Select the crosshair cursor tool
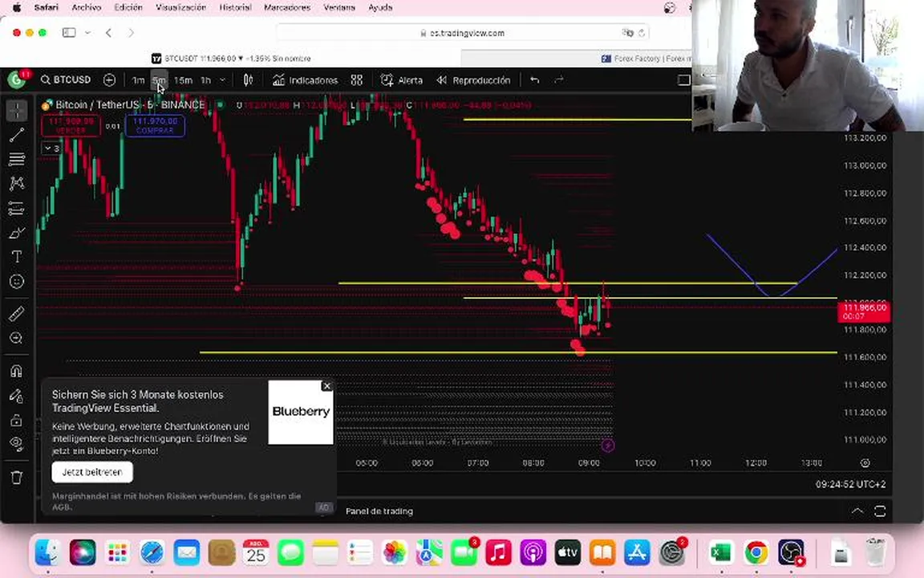 [17, 110]
